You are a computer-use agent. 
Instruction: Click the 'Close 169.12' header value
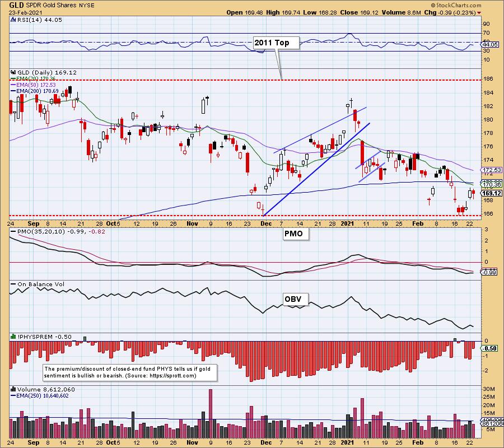coord(360,12)
